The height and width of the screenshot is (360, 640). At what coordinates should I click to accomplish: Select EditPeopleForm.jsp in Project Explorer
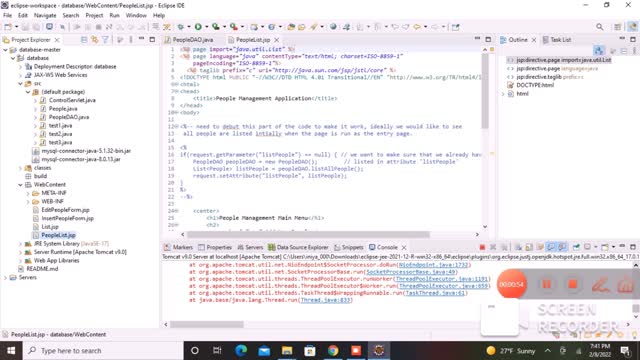[x=65, y=210]
